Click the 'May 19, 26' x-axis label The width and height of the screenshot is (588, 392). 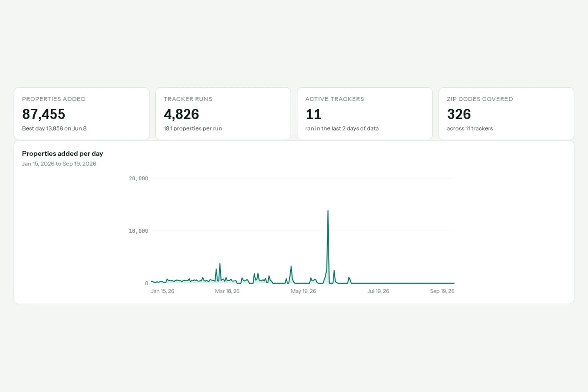coord(304,291)
